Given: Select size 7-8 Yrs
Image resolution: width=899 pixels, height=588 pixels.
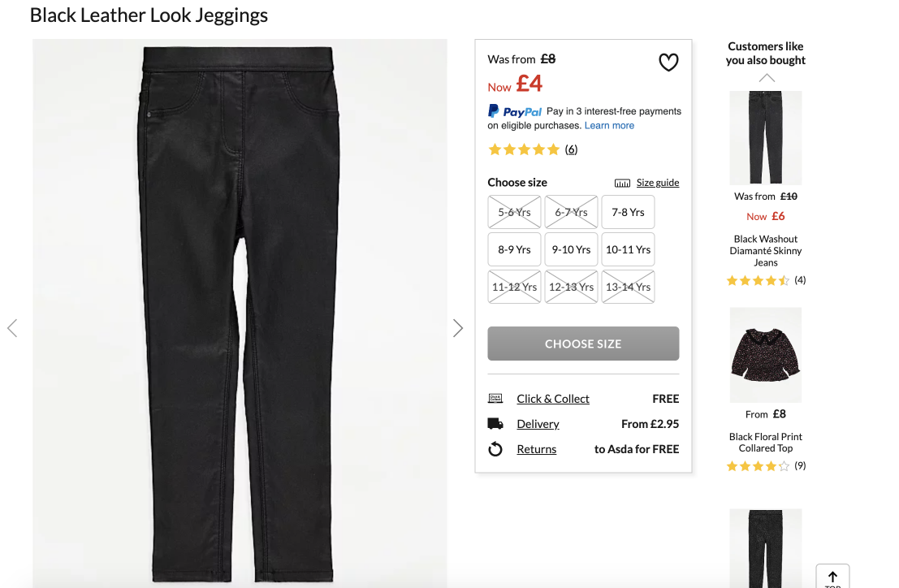Looking at the screenshot, I should tap(628, 212).
